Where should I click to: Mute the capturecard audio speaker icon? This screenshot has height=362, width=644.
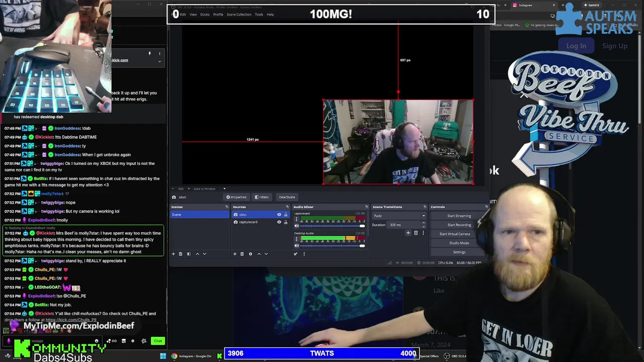(x=296, y=226)
